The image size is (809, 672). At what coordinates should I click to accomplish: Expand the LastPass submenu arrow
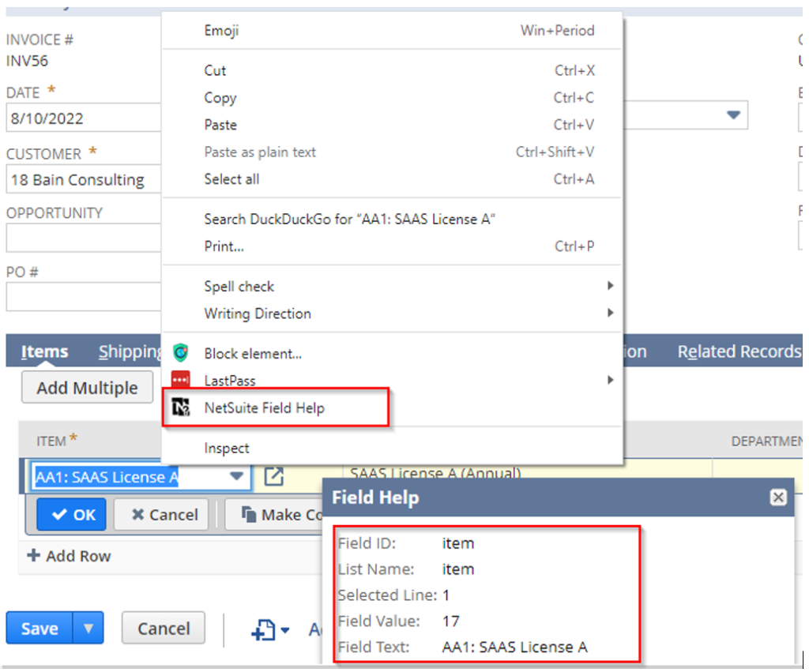(x=611, y=380)
